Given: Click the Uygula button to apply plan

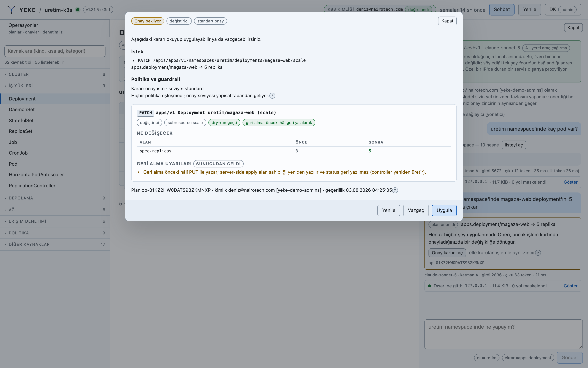Looking at the screenshot, I should (x=444, y=210).
